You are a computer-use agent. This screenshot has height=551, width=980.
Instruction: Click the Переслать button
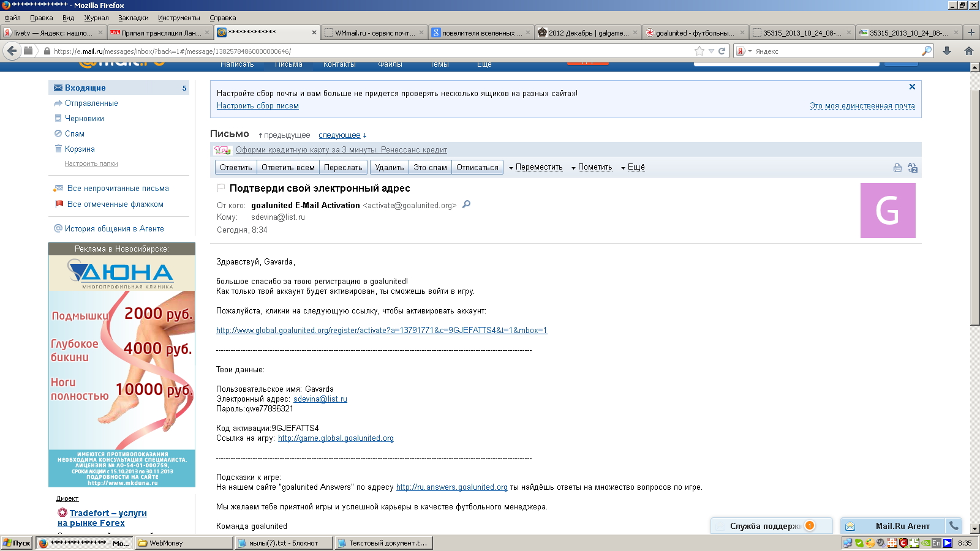343,167
